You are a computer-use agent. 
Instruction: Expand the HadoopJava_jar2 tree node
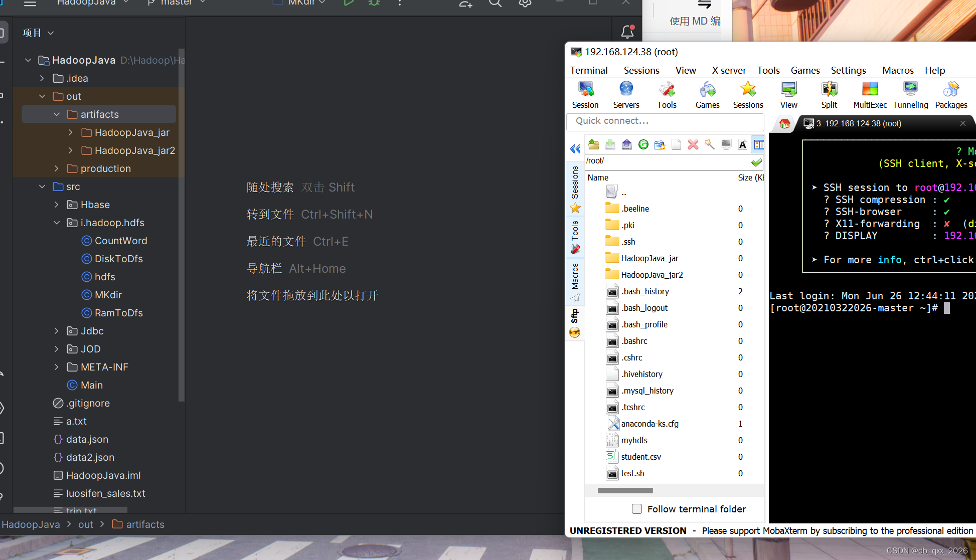(71, 150)
